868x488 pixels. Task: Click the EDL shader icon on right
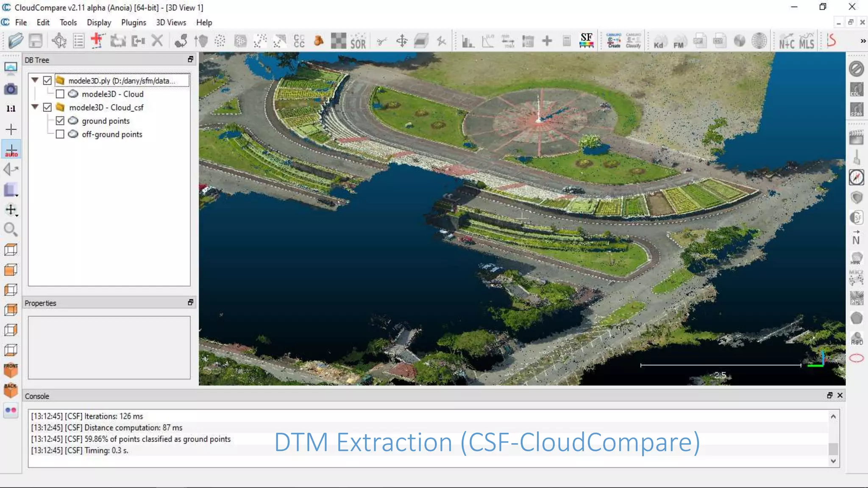click(856, 89)
